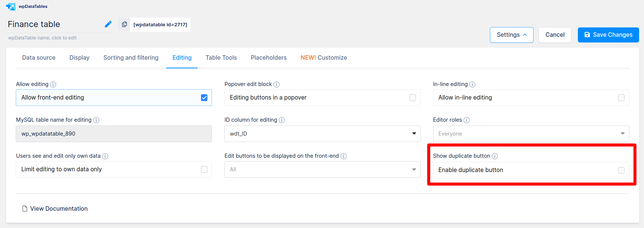Open the Edit buttons All dropdown
This screenshot has width=644, height=228.
coord(322,169)
